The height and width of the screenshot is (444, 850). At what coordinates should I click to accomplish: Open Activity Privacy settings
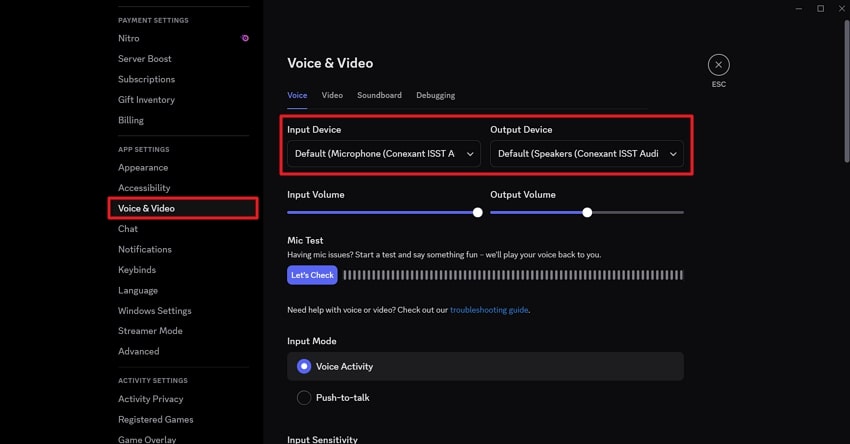(151, 399)
